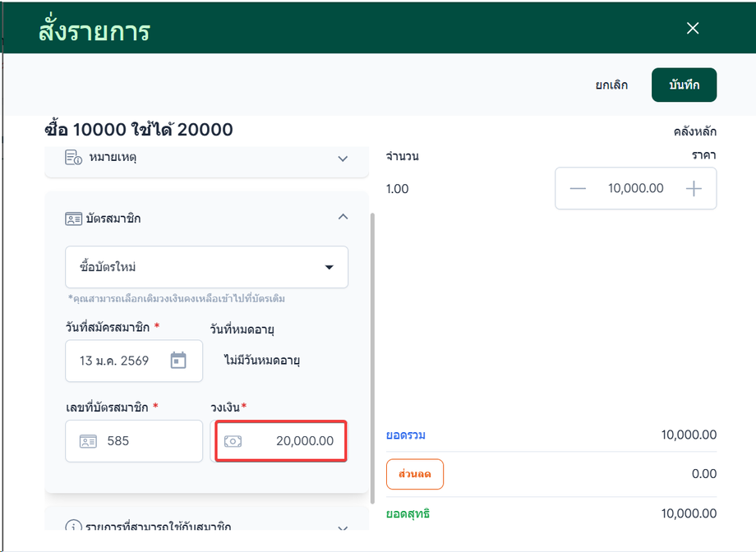Click the quantity value 1.00
Image resolution: width=756 pixels, height=552 pixels.
click(397, 188)
